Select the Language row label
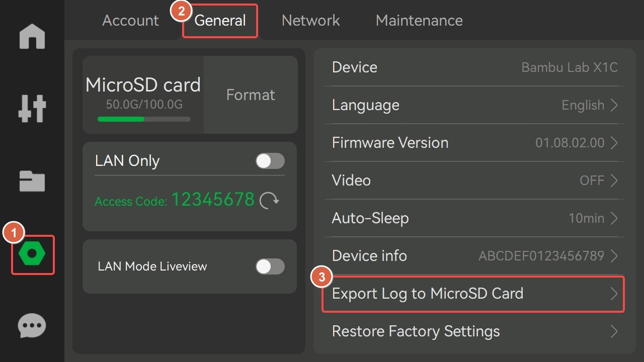The width and height of the screenshot is (644, 362). [366, 105]
